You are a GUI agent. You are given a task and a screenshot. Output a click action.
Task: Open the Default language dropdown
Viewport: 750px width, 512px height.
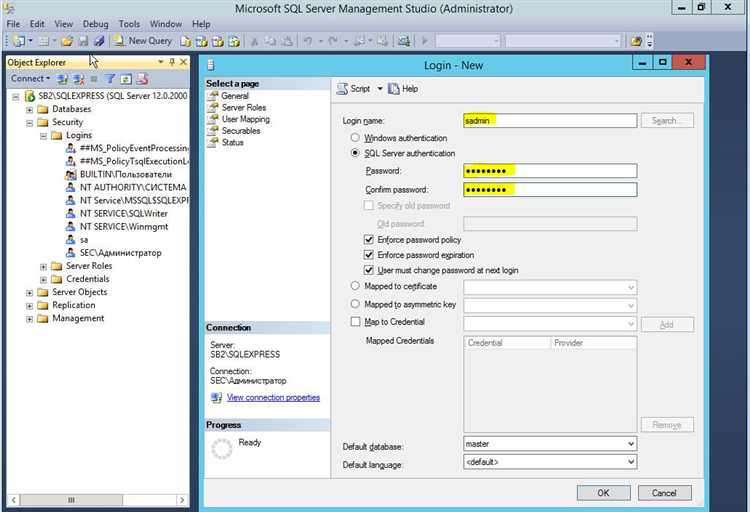630,463
